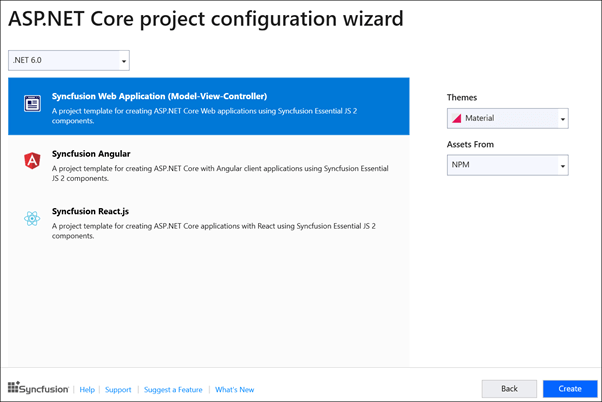Click the Suggest a Feature link
The width and height of the screenshot is (602, 402).
coord(173,389)
